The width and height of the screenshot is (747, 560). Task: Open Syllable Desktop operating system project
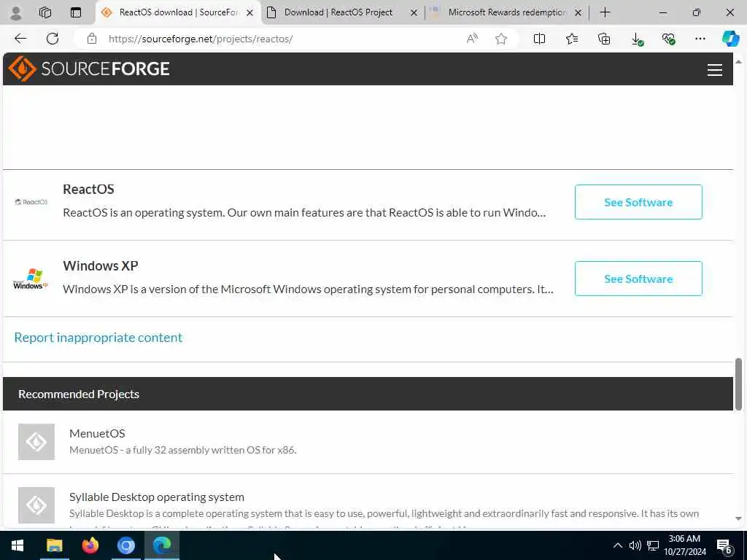[157, 497]
